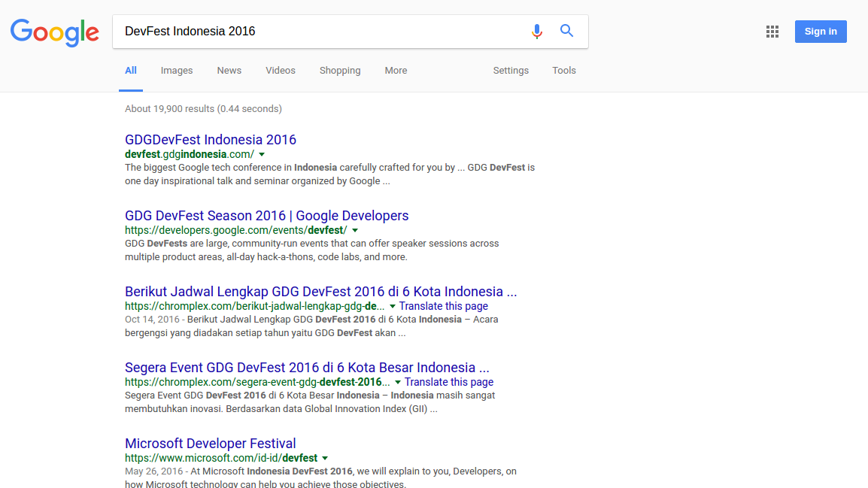Expand dropdown arrow beside segera-event-gdg URL
This screenshot has height=488, width=868.
[397, 382]
